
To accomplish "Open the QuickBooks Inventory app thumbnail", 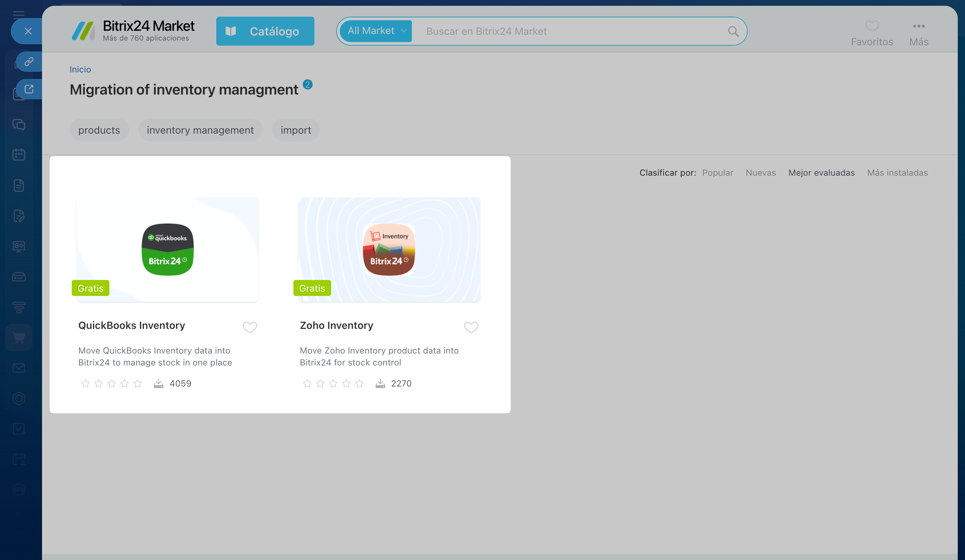I will [167, 249].
